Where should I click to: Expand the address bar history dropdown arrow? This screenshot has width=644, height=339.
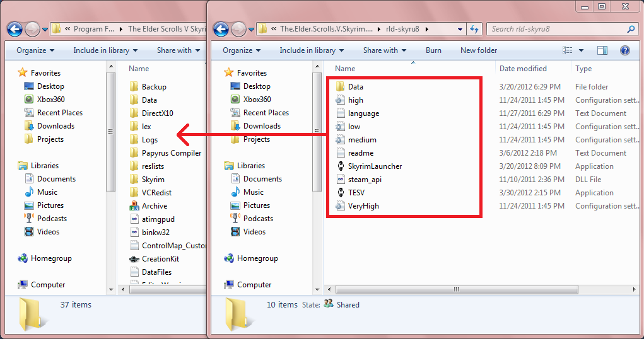click(x=460, y=29)
